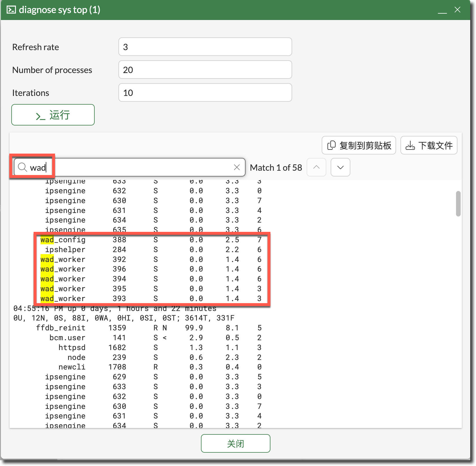Click the node process name

(76, 357)
